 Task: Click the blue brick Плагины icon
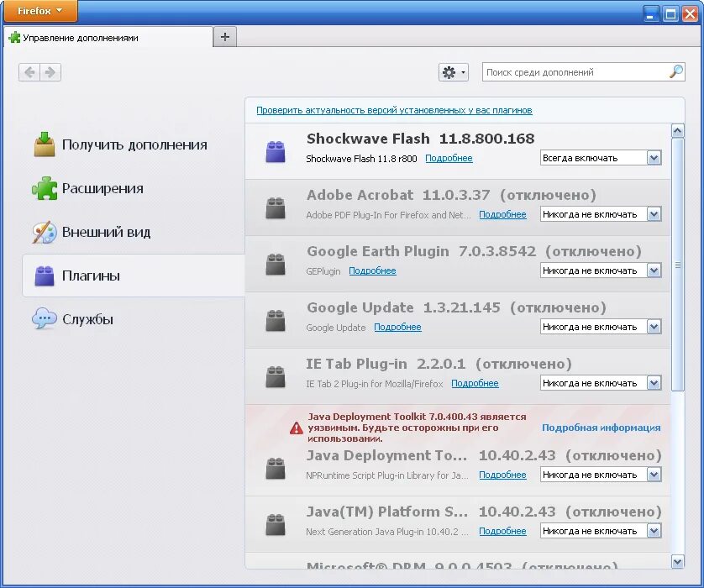(x=45, y=276)
